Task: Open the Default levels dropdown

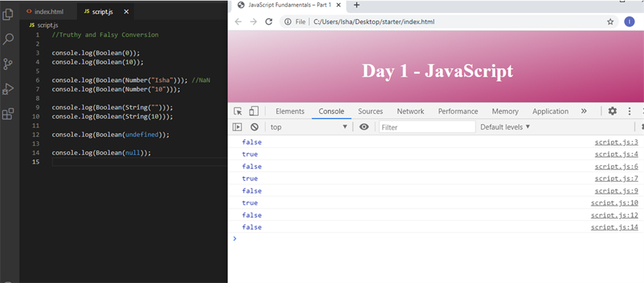Action: click(x=506, y=127)
